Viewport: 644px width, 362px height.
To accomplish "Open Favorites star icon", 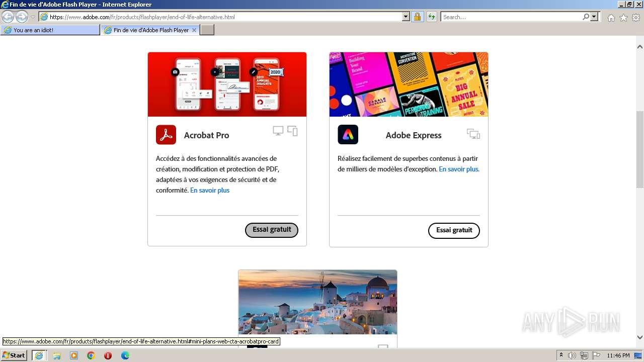I will [623, 18].
